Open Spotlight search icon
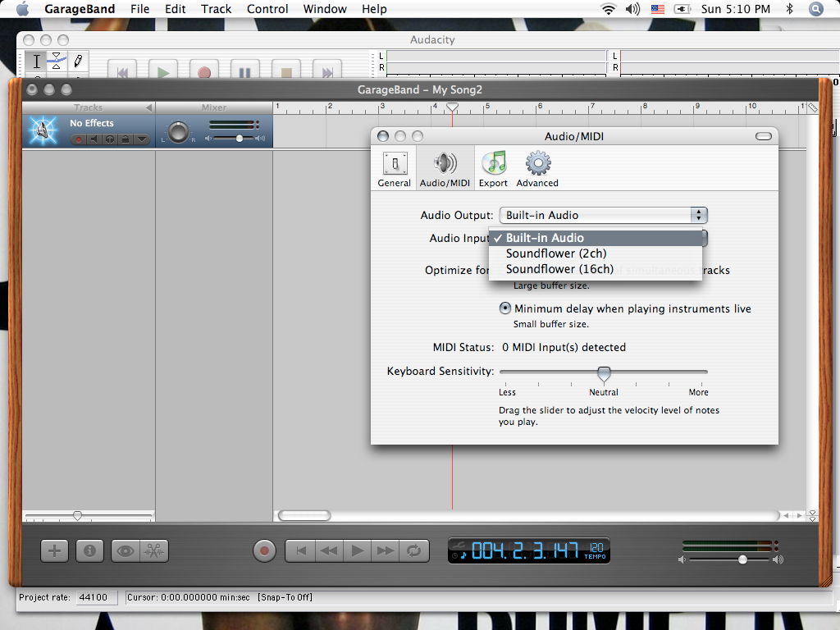 coord(816,9)
